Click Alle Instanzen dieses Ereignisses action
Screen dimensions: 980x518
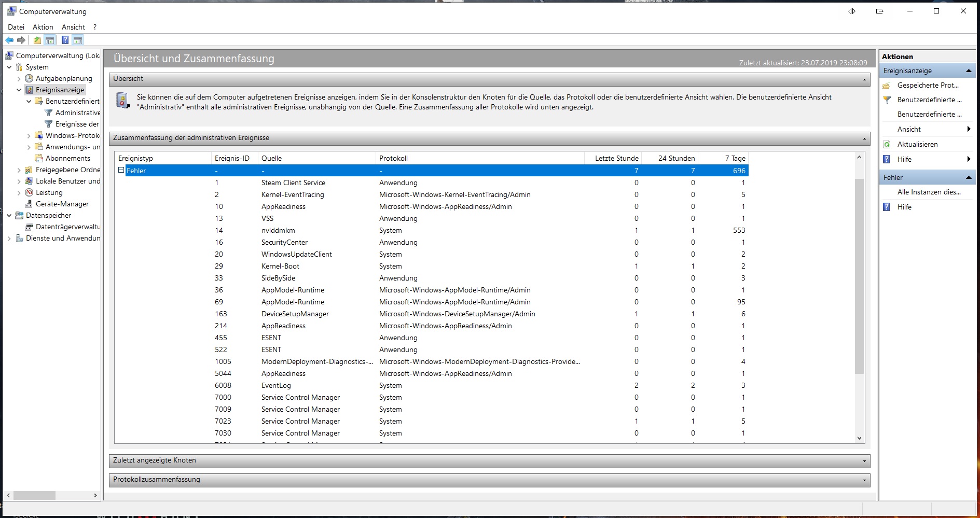(x=929, y=192)
